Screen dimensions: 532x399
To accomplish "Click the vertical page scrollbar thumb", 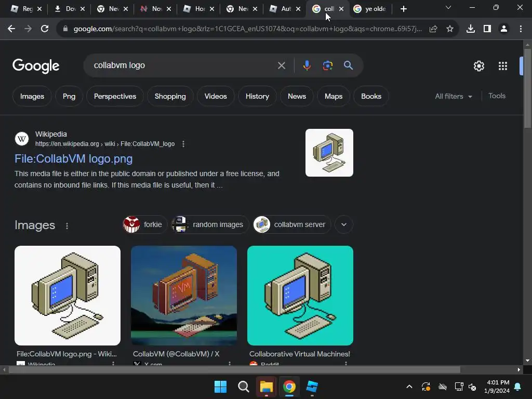I will pos(527,88).
